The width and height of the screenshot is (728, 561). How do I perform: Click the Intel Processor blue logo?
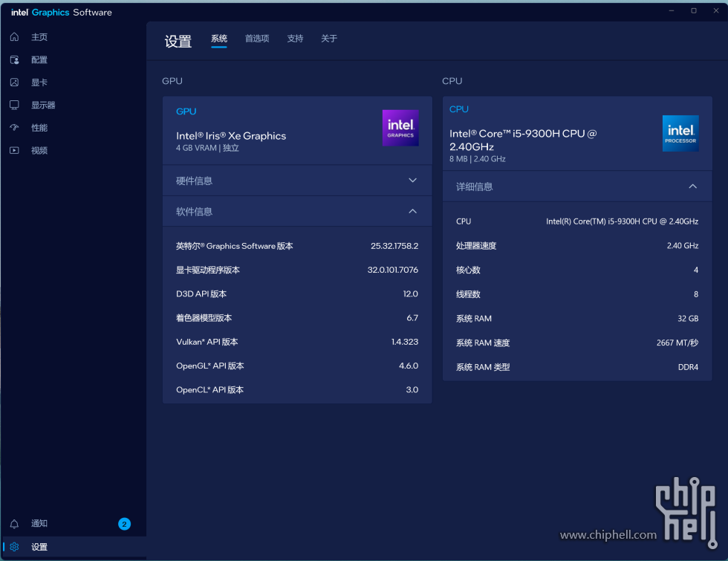point(680,134)
